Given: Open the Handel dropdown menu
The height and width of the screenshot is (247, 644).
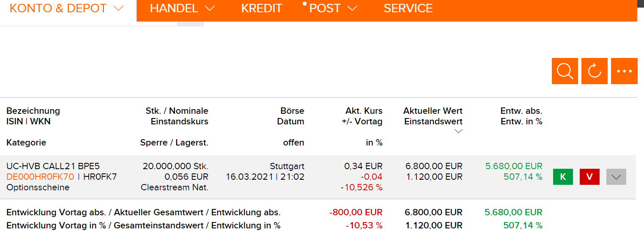Looking at the screenshot, I should tap(182, 8).
